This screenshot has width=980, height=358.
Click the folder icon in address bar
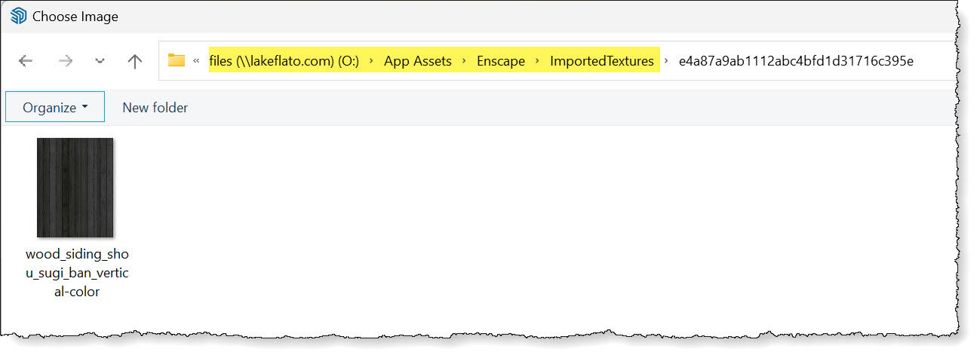tap(177, 61)
